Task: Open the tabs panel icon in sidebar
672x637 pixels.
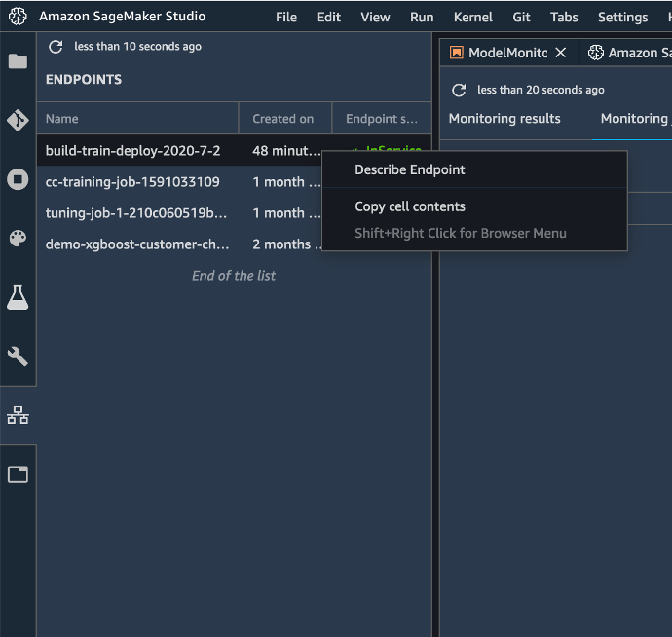Action: pos(18,474)
